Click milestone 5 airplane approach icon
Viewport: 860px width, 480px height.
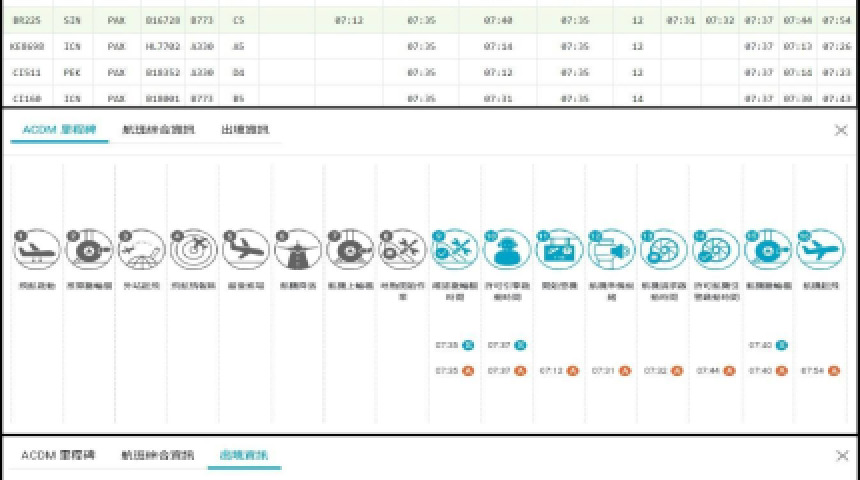tap(245, 249)
